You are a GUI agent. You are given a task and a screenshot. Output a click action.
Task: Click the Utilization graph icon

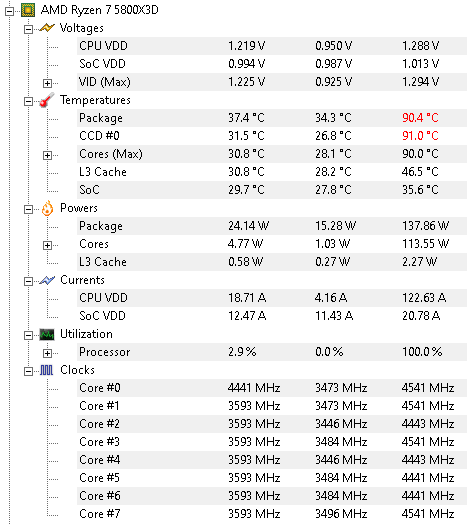click(x=47, y=334)
